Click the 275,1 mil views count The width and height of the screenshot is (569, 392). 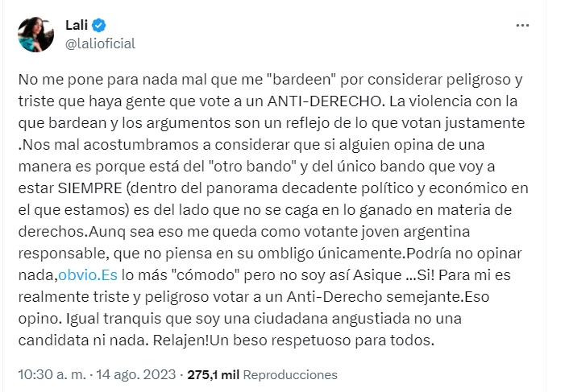point(212,375)
